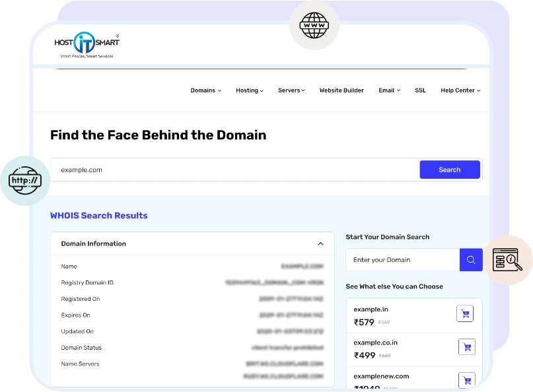Viewport: 533px width, 392px height.
Task: Click the Host IT Smart logo
Action: [x=87, y=45]
